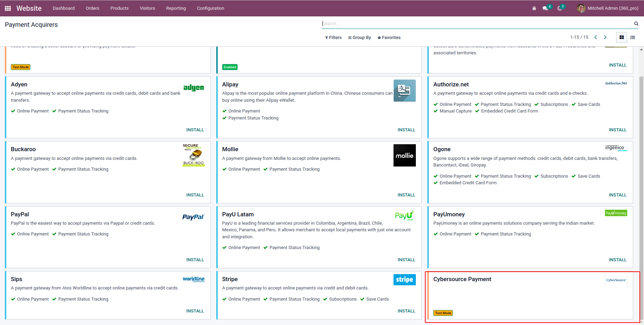Open the PayPal card title

pos(20,215)
